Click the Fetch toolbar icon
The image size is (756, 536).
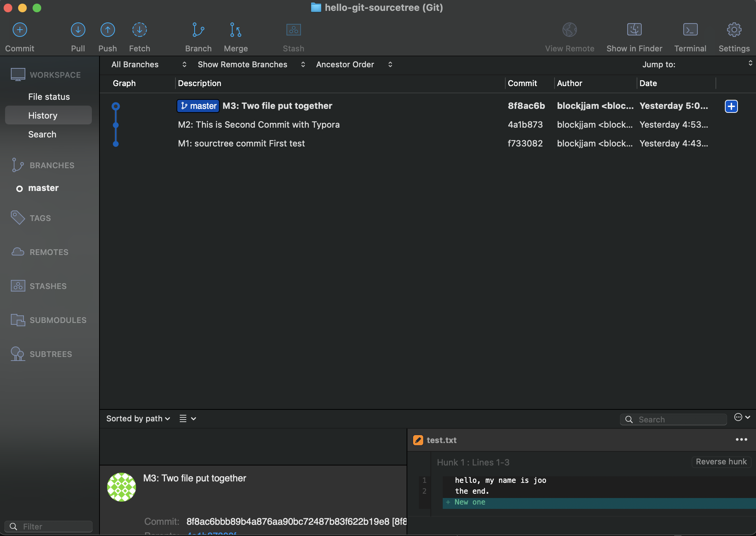coord(139,30)
